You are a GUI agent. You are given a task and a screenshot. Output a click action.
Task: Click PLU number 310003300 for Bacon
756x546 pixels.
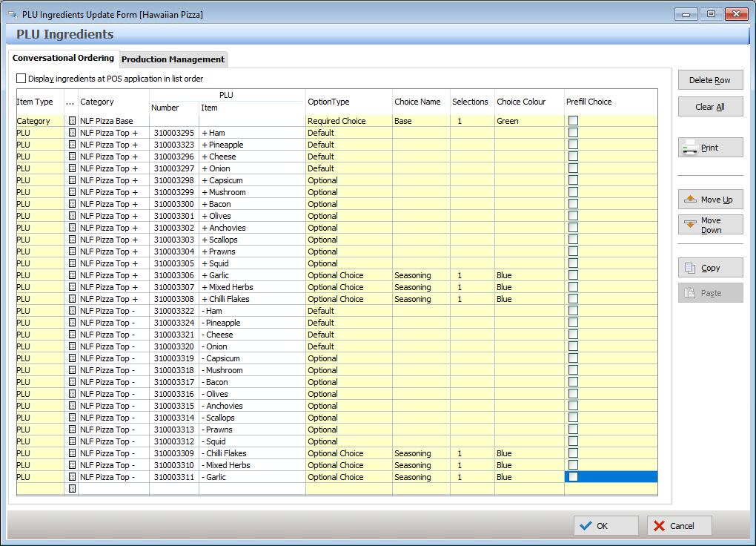click(174, 204)
